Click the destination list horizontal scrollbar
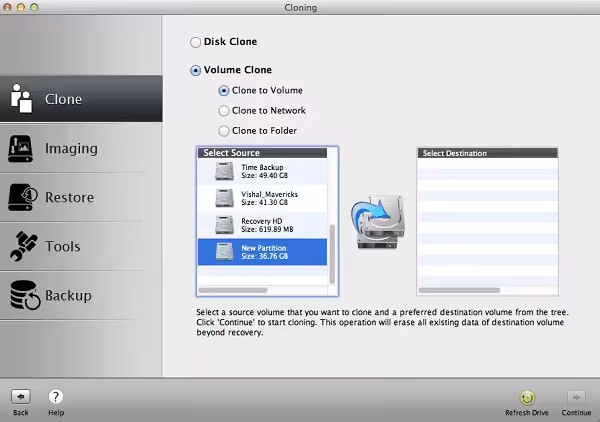Viewport: 600px width, 422px height. (x=459, y=290)
